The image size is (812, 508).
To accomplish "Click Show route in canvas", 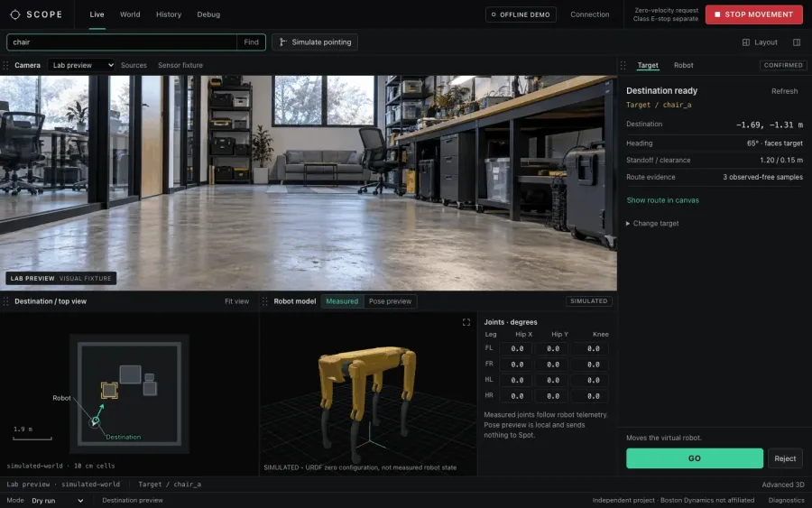I will [x=662, y=200].
